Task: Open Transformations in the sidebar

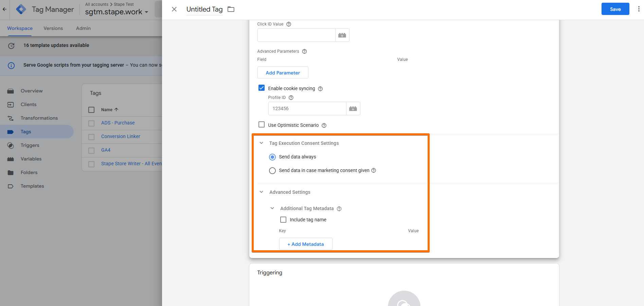Action: pyautogui.click(x=39, y=118)
